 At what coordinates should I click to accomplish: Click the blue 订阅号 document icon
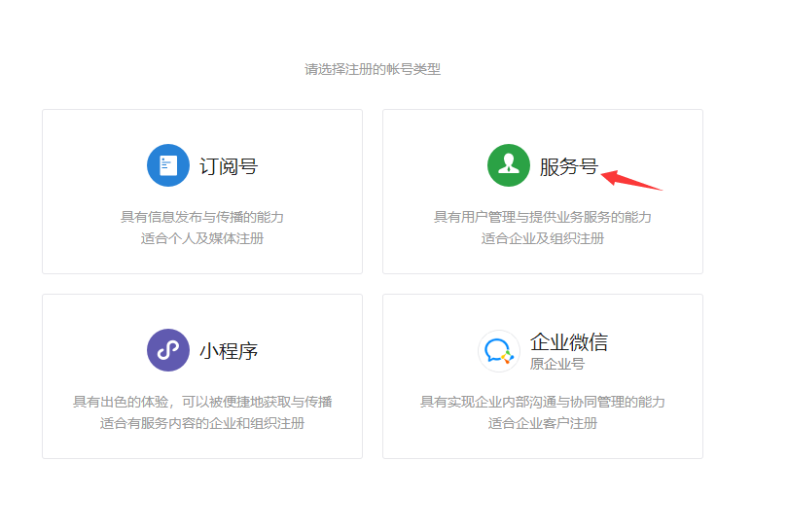(167, 165)
